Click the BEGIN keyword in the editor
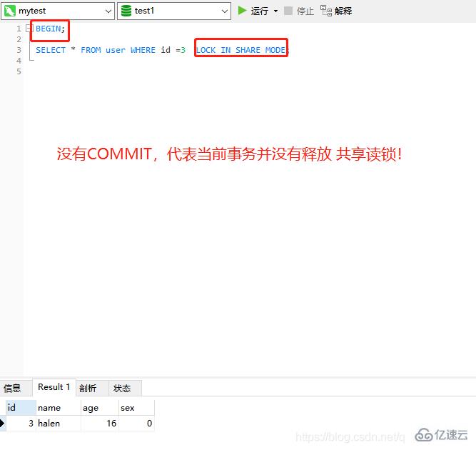This screenshot has height=450, width=476. click(x=49, y=29)
